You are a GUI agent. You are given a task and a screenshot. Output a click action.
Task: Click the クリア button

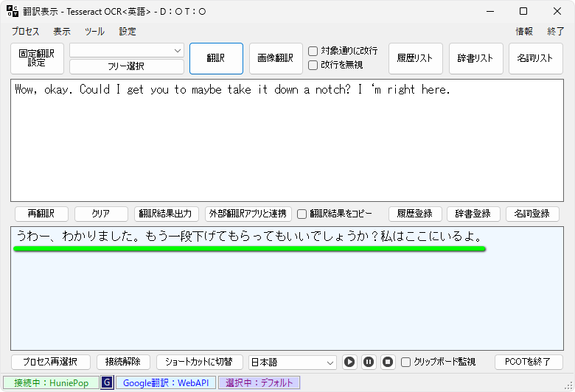tap(101, 214)
